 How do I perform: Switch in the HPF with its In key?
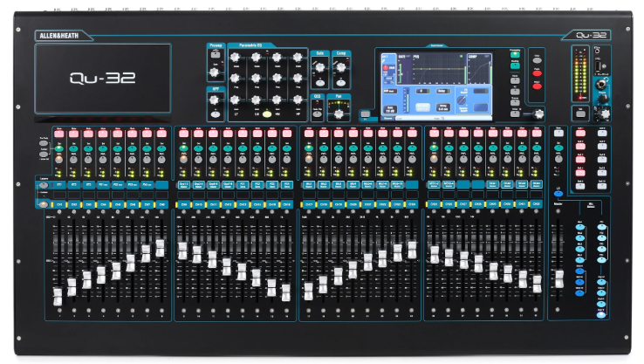click(x=216, y=114)
